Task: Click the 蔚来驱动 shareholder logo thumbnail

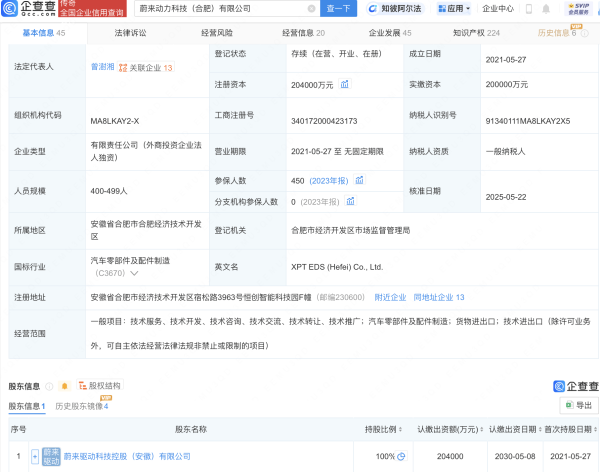Action: click(50, 456)
